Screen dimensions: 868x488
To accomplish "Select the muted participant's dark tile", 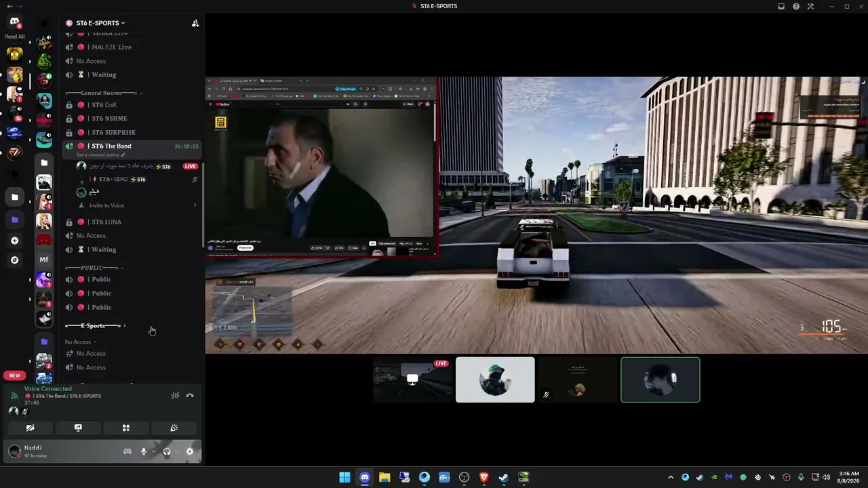I will [x=578, y=380].
